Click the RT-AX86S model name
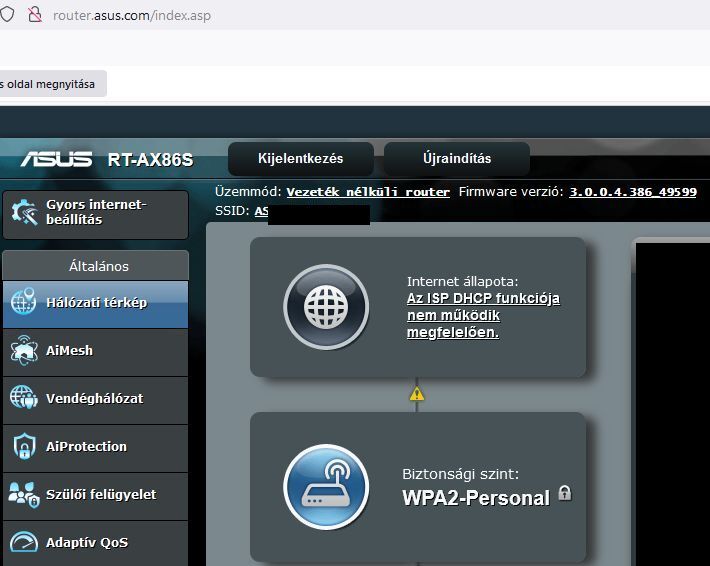 pyautogui.click(x=150, y=160)
